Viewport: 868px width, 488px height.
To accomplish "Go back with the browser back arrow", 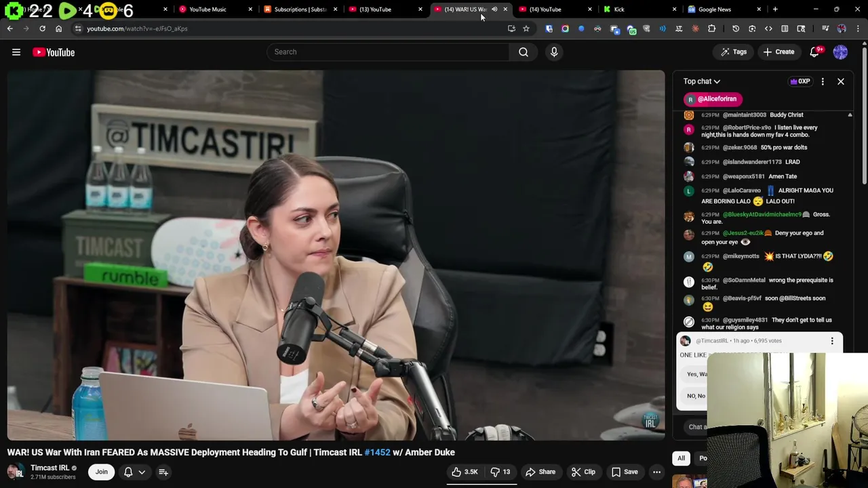I will [x=9, y=28].
